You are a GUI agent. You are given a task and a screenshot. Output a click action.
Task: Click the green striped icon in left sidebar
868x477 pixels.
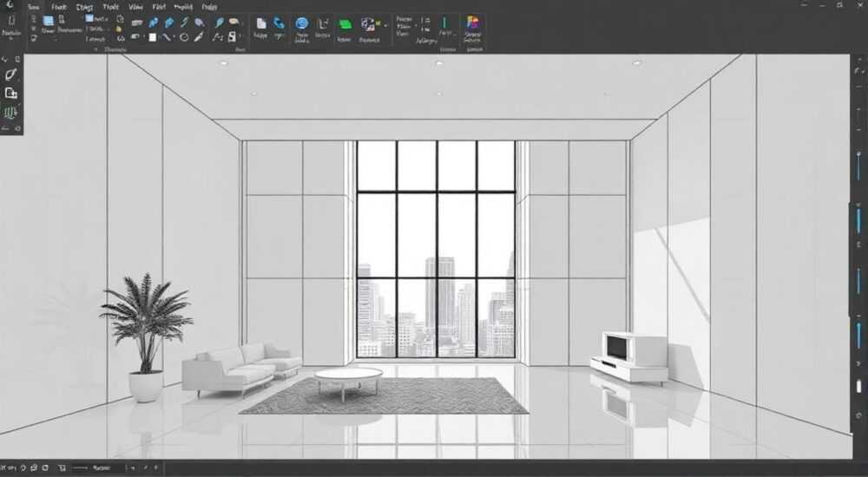10,113
